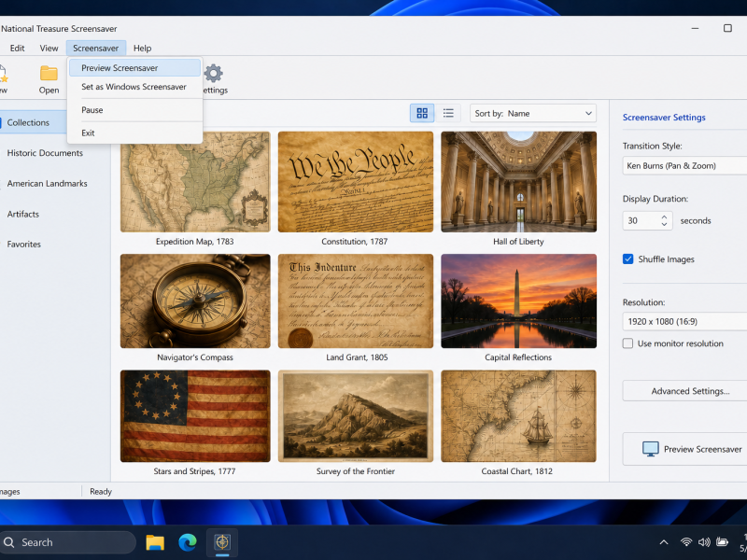Viewport: 747px width, 560px height.
Task: Open the View menu
Action: (49, 49)
